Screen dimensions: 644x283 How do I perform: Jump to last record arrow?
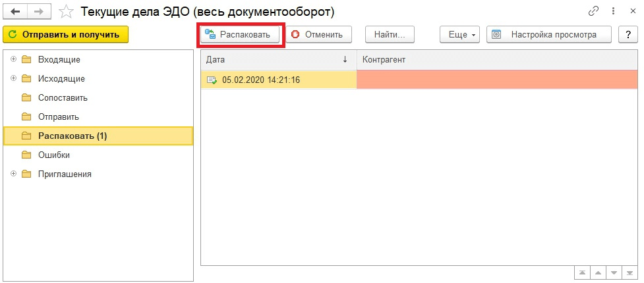pos(631,272)
